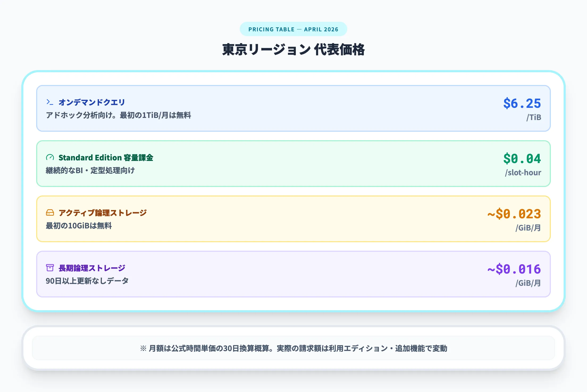The height and width of the screenshot is (392, 587).
Task: Select the アクティブ論理ストレージ heading
Action: coord(102,212)
